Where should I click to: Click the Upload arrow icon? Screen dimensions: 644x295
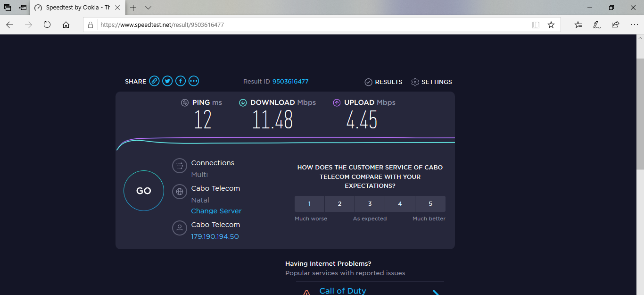click(337, 102)
